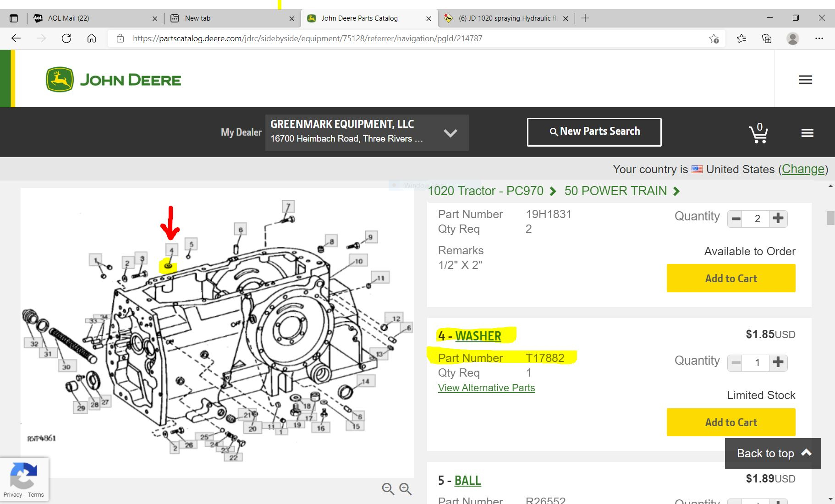Close the JD 1020 spraying Hydraulic tab
The width and height of the screenshot is (835, 504).
[566, 19]
